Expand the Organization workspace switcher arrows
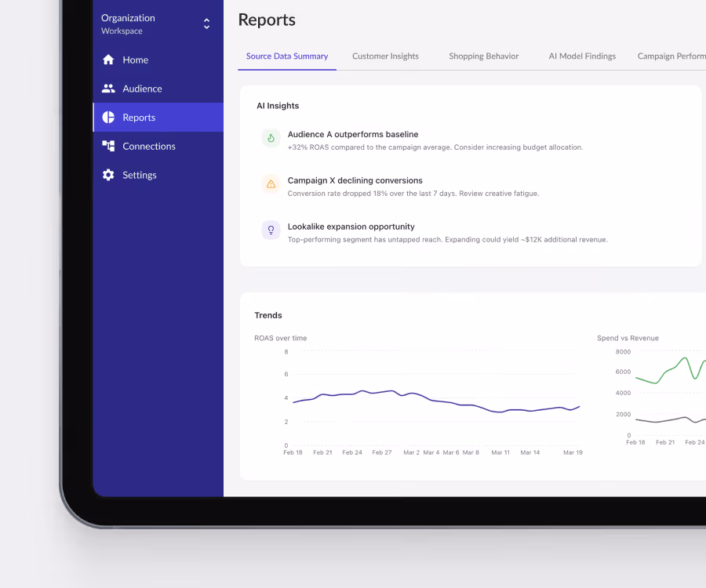706x588 pixels. [x=206, y=24]
